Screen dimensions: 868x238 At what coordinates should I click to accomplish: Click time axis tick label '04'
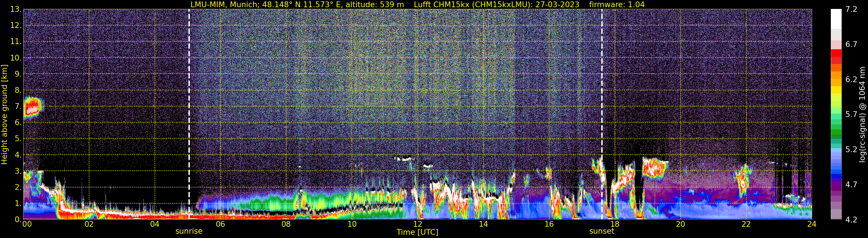(x=155, y=224)
